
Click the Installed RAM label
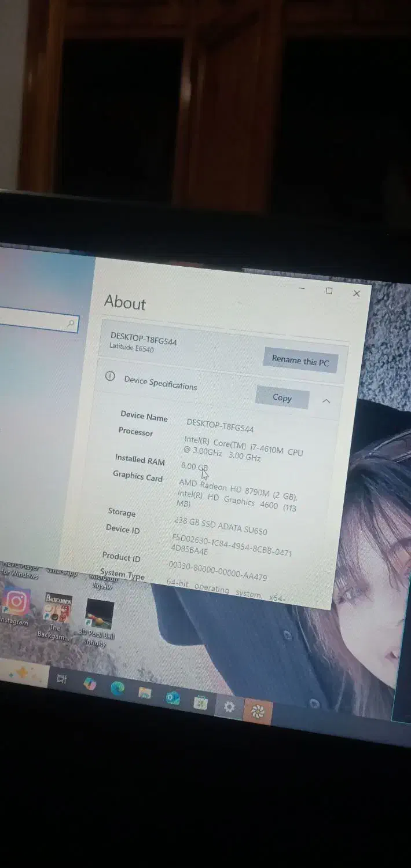point(140,460)
